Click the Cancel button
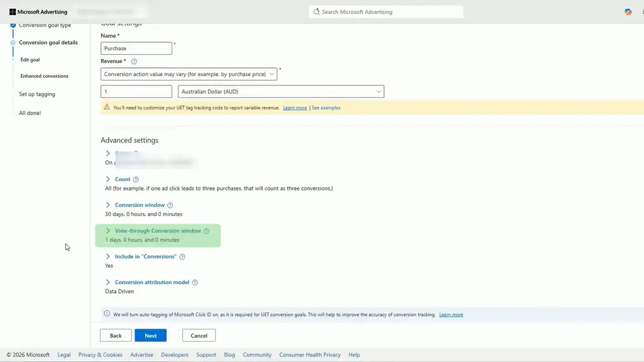The image size is (644, 362). click(x=199, y=336)
